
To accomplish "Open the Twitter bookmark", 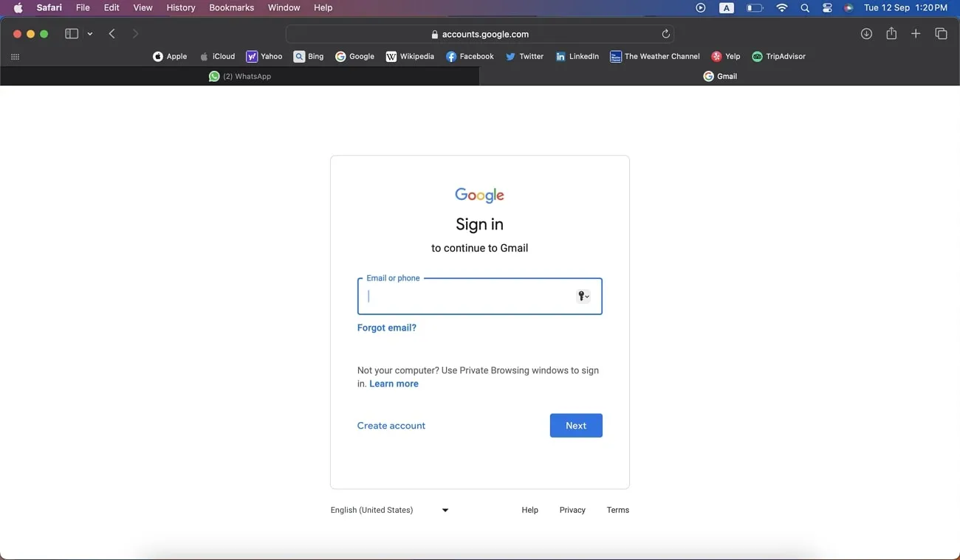I will coord(524,56).
